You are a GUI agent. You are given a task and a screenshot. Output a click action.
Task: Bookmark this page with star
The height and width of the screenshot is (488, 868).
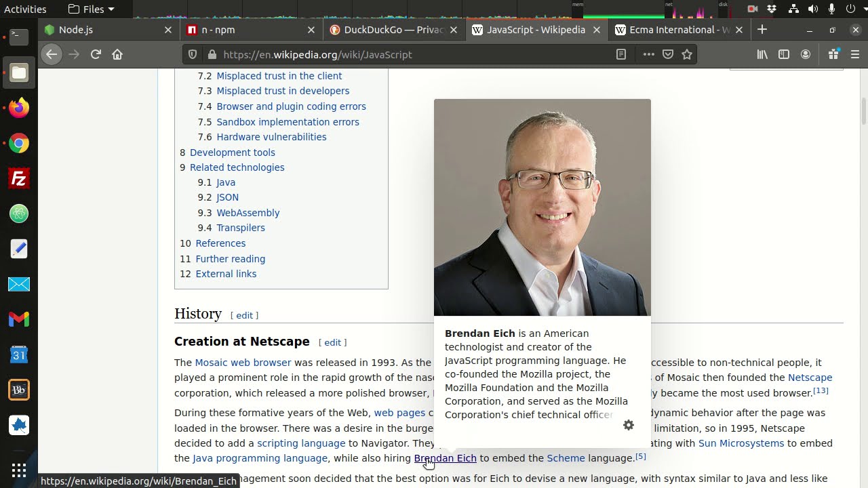[x=687, y=55]
